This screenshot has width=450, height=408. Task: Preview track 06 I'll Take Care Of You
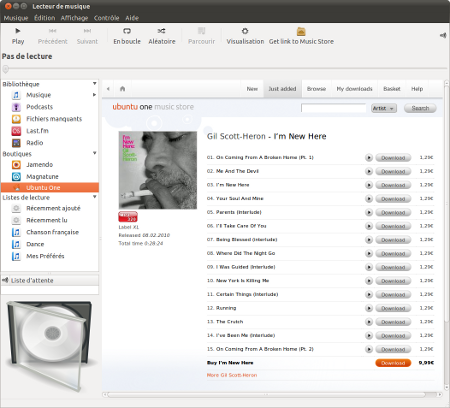(x=369, y=226)
